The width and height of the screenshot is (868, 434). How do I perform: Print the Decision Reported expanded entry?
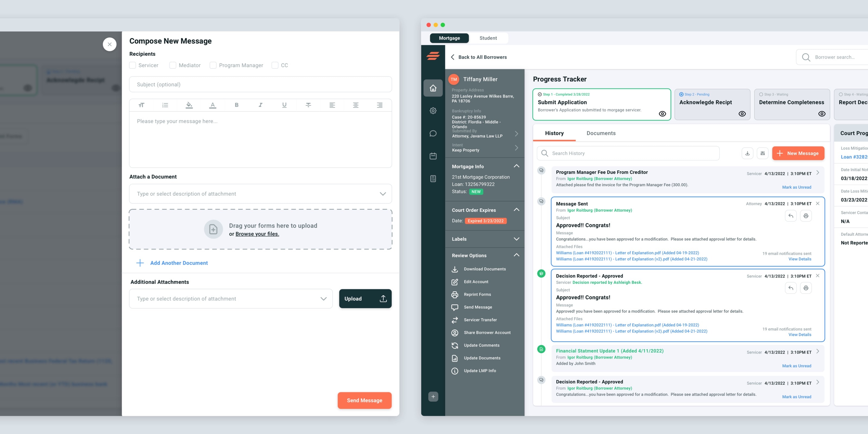(806, 288)
